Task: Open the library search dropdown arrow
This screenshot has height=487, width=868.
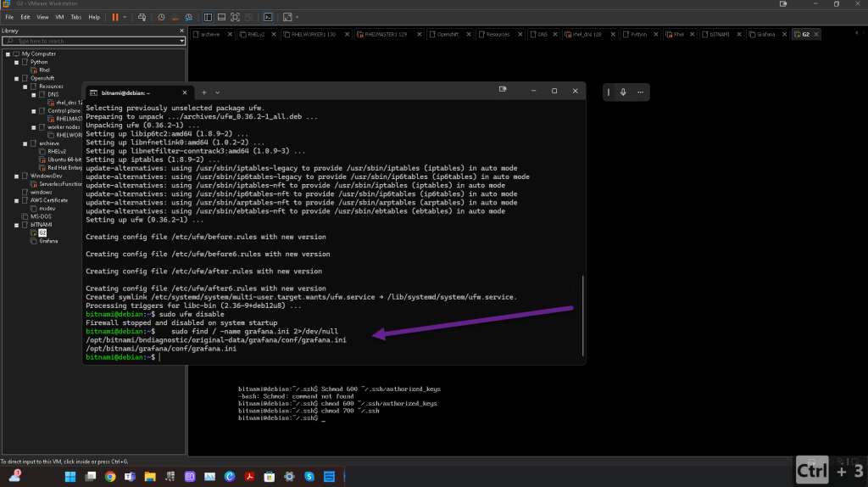Action: pyautogui.click(x=181, y=41)
